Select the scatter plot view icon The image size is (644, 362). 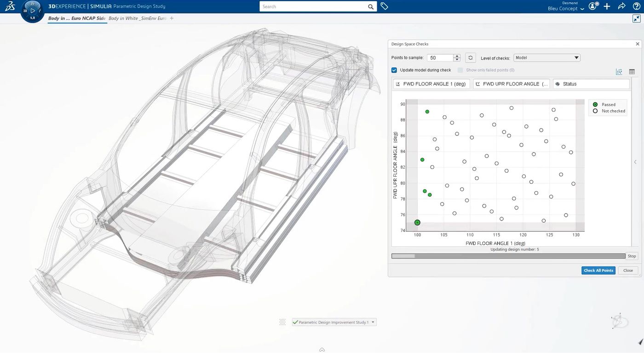pyautogui.click(x=619, y=72)
